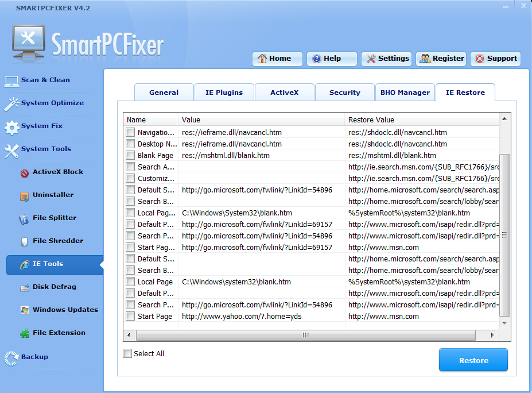532x393 pixels.
Task: Click the Windows Updates flag icon
Action: coord(25,310)
